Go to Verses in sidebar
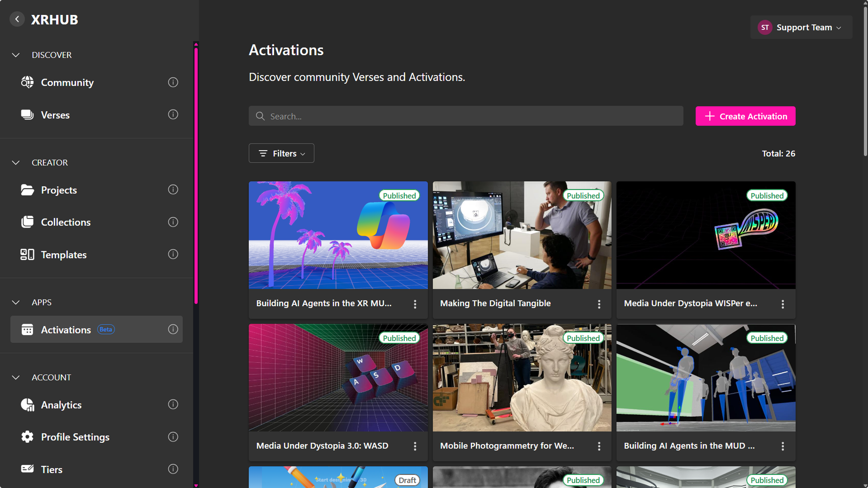 click(x=55, y=115)
